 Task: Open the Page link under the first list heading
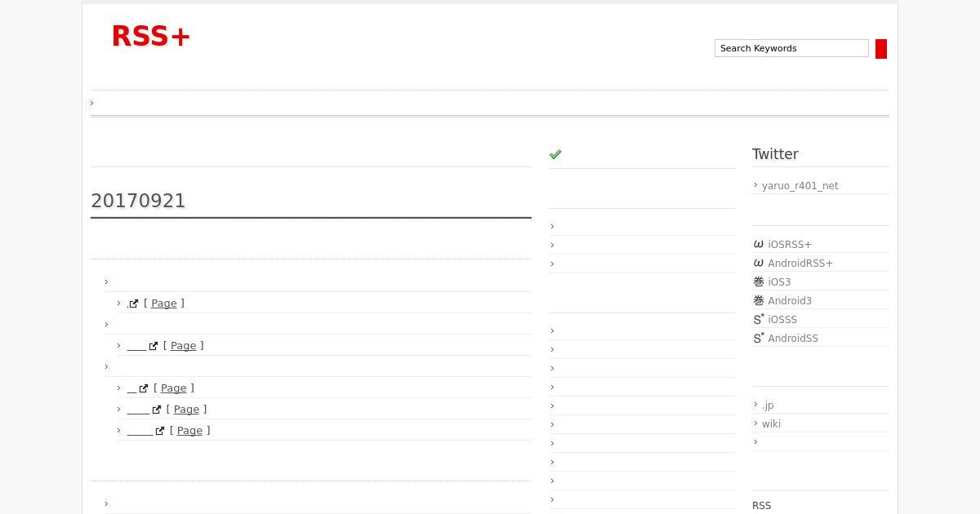pos(164,304)
